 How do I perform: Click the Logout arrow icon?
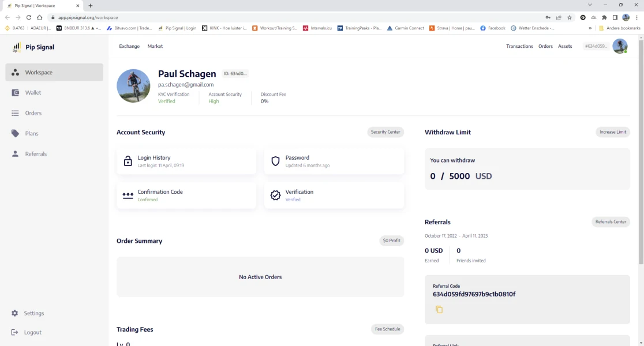click(x=15, y=333)
